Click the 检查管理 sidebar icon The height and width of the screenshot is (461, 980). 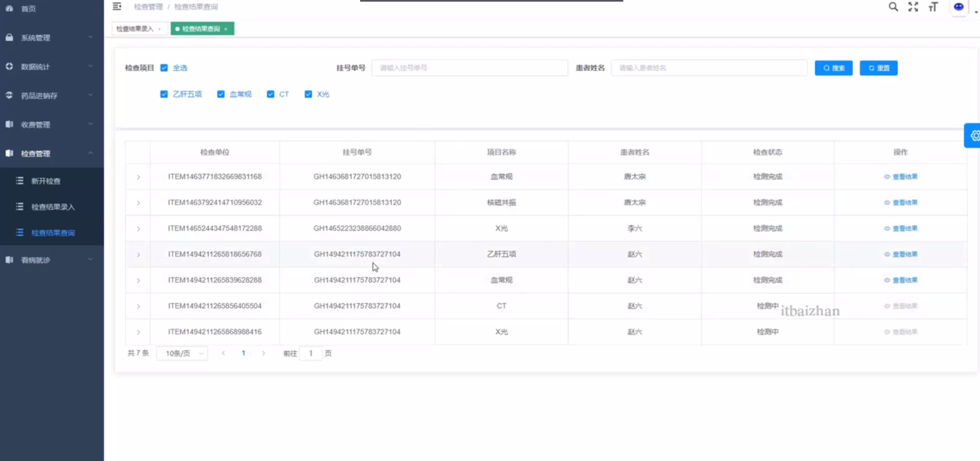pyautogui.click(x=9, y=153)
